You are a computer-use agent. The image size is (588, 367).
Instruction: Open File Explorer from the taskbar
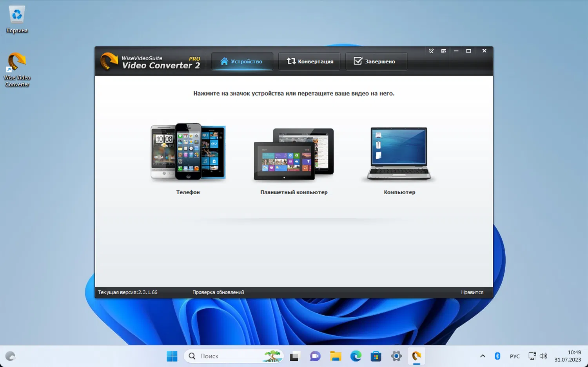coord(336,356)
